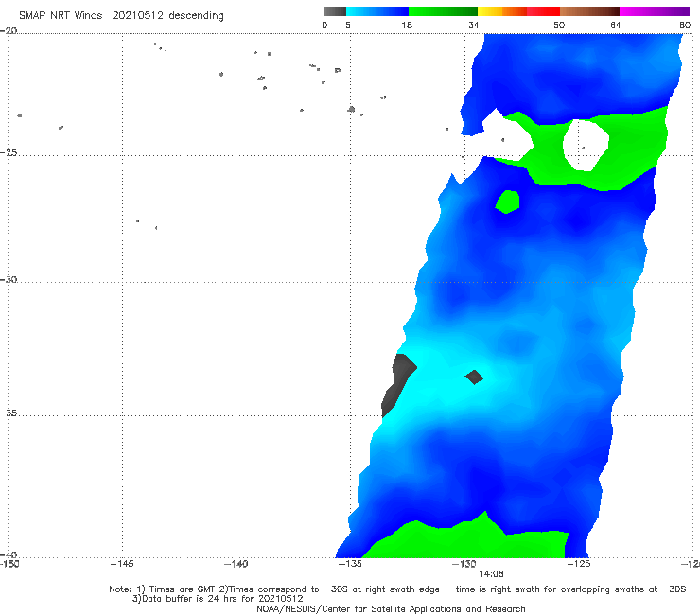This screenshot has height=615, width=700.
Task: Click the small dark gray diamond near -130 longitude
Action: (474, 377)
